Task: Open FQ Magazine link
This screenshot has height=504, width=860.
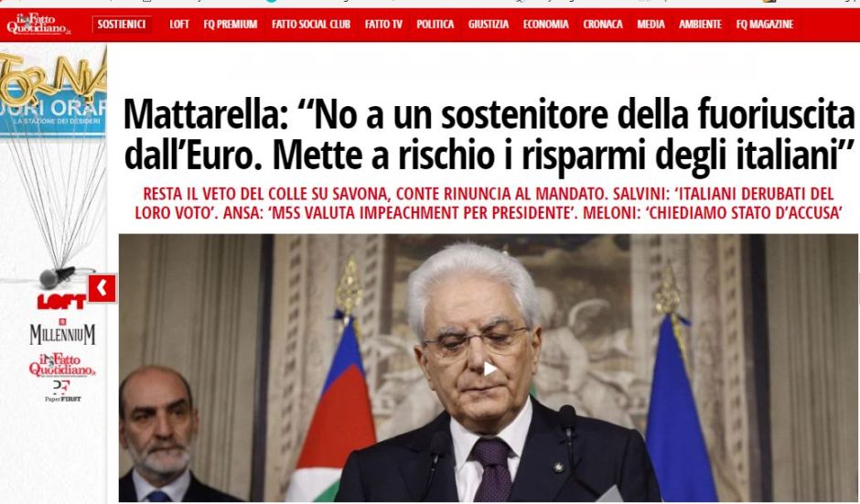Action: 765,24
